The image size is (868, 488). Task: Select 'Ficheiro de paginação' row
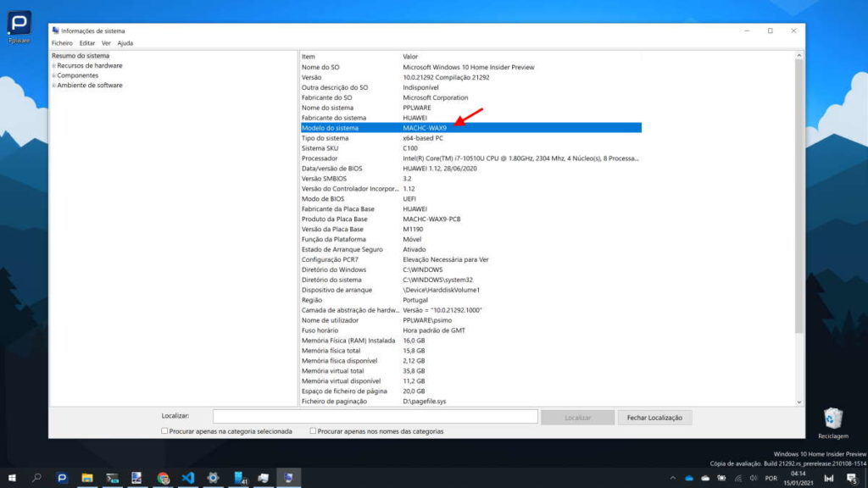471,402
